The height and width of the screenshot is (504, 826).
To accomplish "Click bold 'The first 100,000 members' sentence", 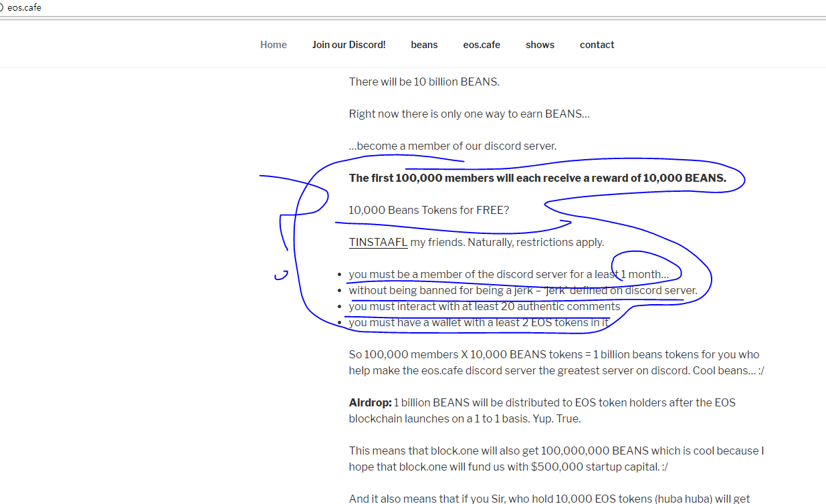I will pyautogui.click(x=537, y=178).
